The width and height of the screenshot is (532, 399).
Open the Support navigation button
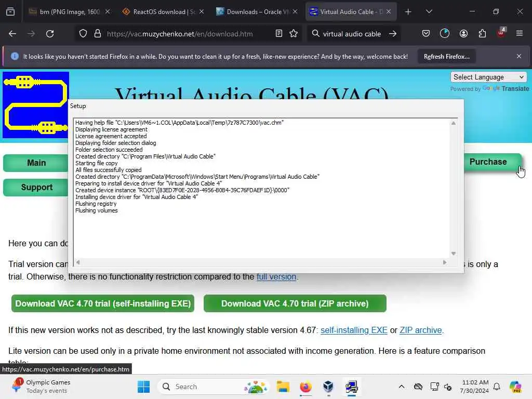[36, 187]
